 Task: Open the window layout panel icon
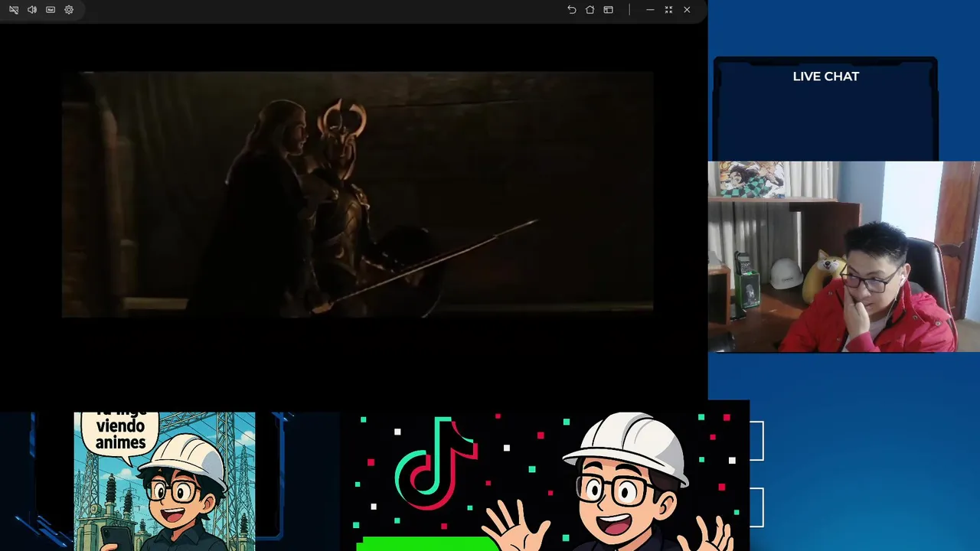point(608,10)
